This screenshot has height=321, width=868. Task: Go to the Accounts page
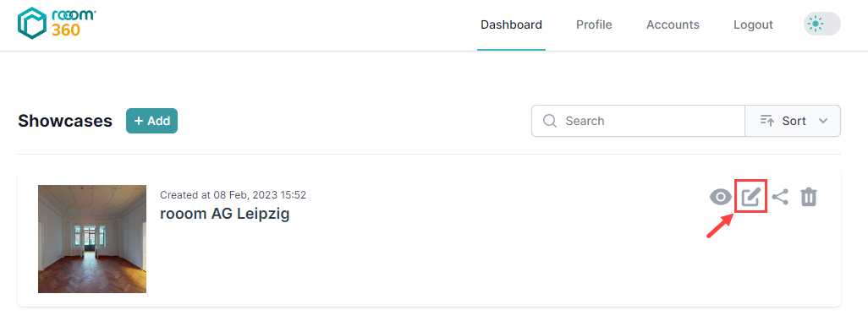pos(673,24)
